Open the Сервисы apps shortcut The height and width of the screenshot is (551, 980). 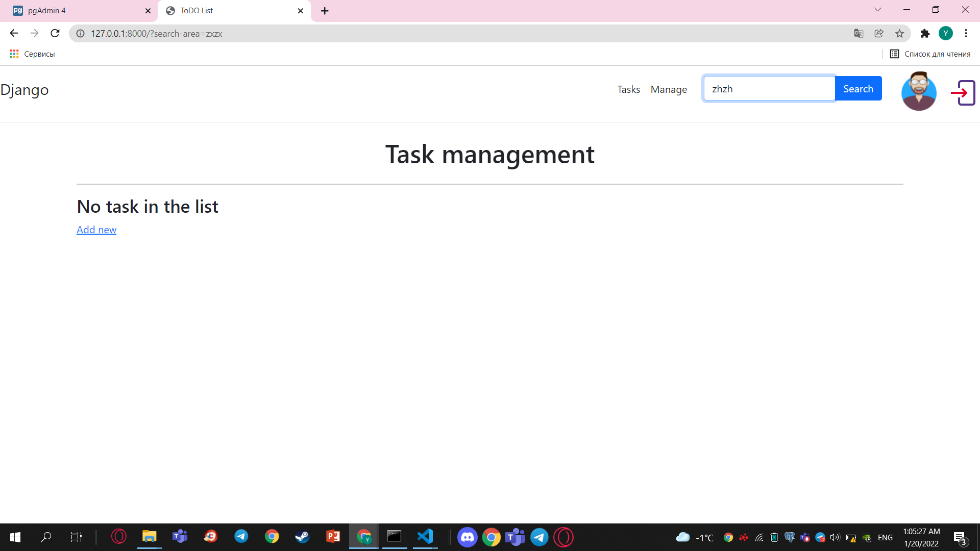[32, 54]
